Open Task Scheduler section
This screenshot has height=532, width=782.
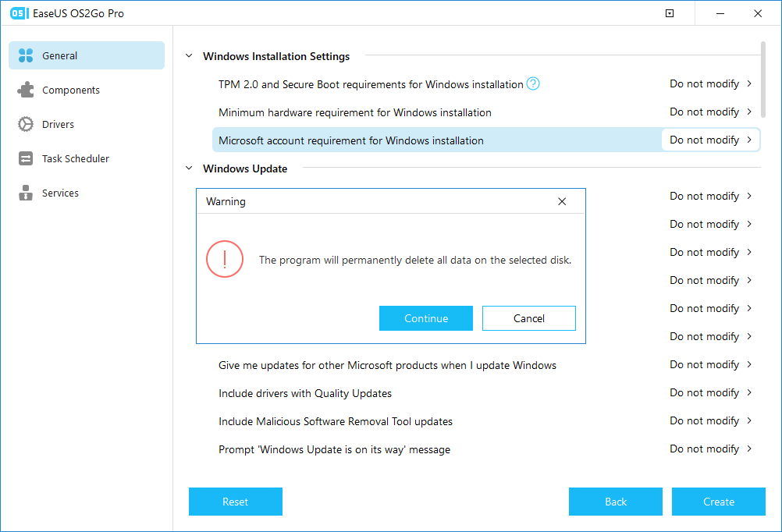(87, 158)
